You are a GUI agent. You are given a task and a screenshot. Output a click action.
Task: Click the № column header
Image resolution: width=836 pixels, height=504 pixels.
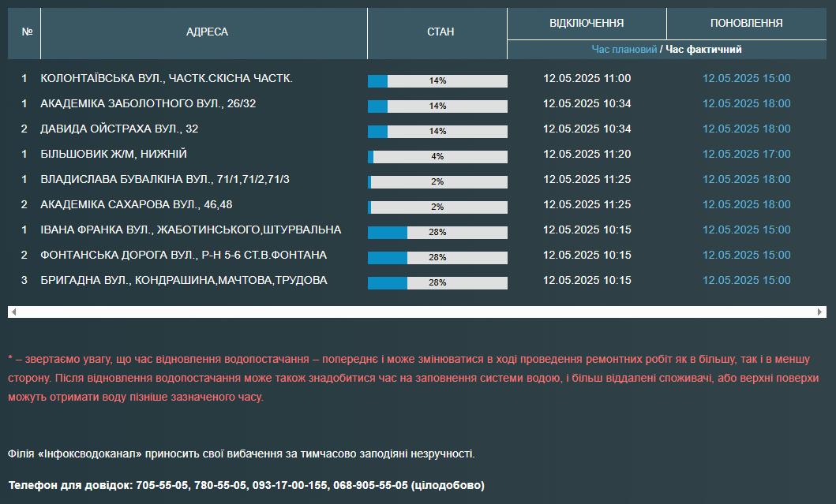coord(27,32)
